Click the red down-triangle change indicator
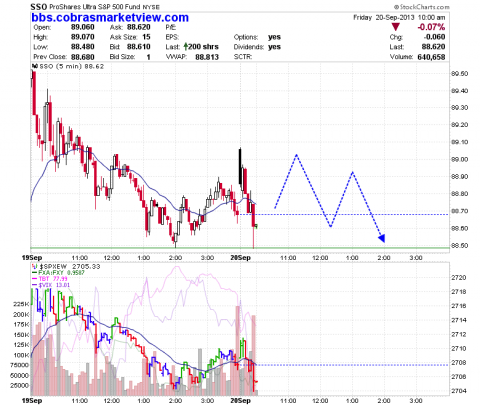The height and width of the screenshot is (406, 480). [396, 27]
